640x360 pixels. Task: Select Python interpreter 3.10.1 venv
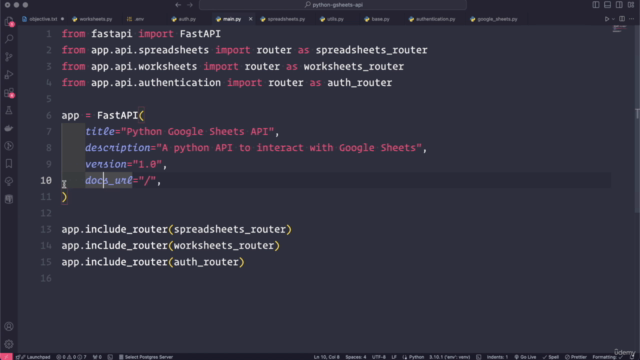(449, 357)
